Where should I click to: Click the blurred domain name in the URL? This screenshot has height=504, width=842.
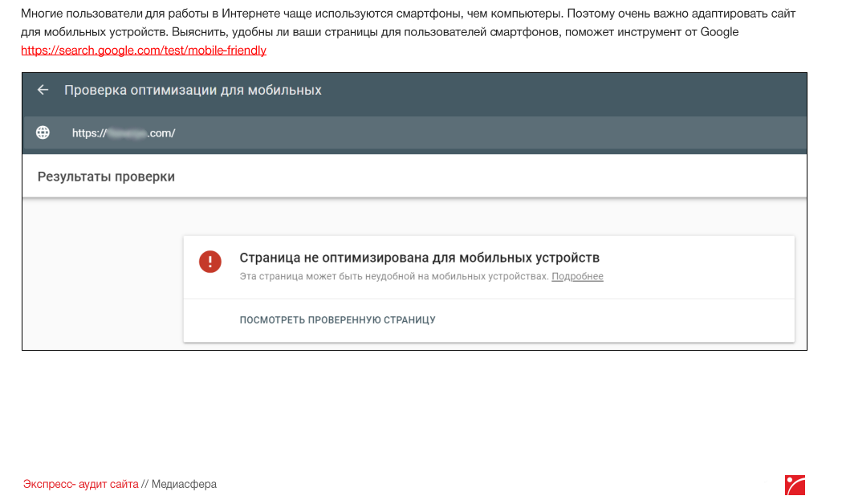[x=127, y=133]
